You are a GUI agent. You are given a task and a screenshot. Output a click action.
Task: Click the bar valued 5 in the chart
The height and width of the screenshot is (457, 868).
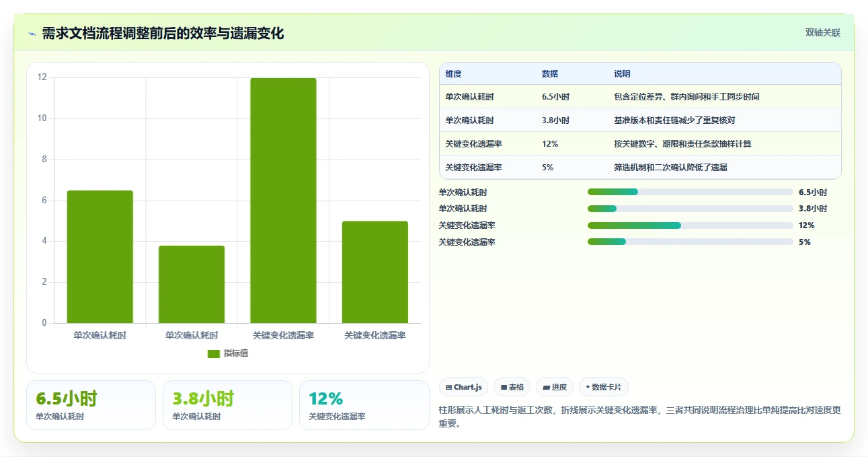click(x=375, y=272)
